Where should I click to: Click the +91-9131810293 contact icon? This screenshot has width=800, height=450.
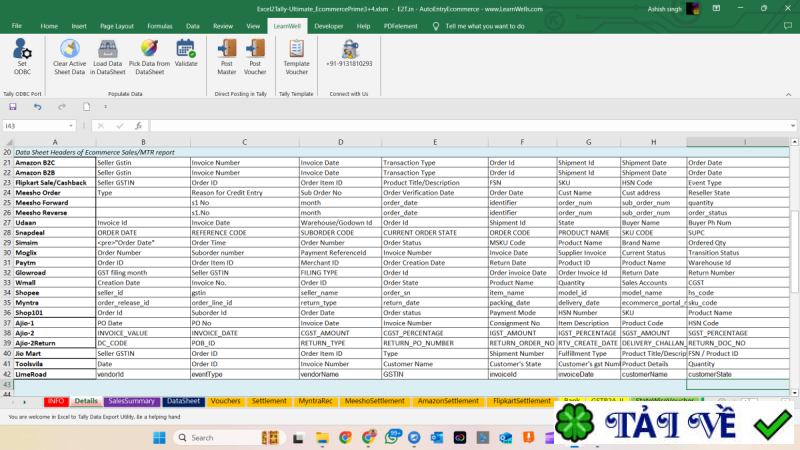click(x=349, y=49)
